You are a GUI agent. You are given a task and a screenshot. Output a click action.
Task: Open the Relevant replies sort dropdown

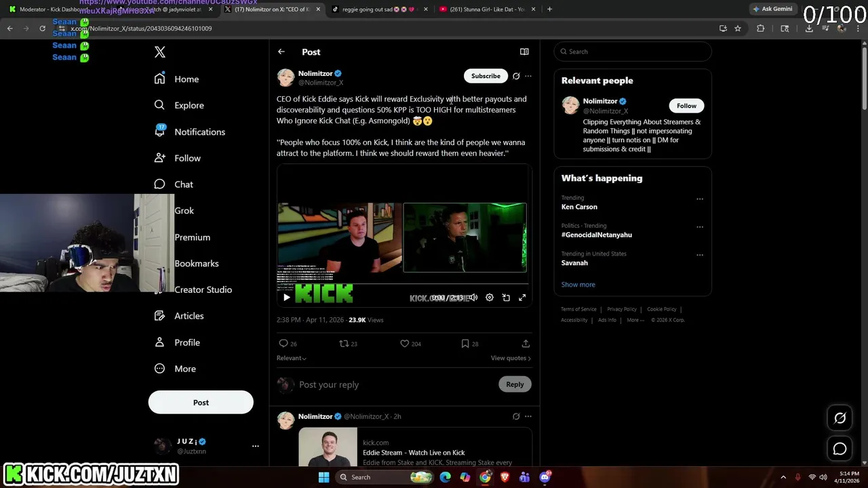292,358
